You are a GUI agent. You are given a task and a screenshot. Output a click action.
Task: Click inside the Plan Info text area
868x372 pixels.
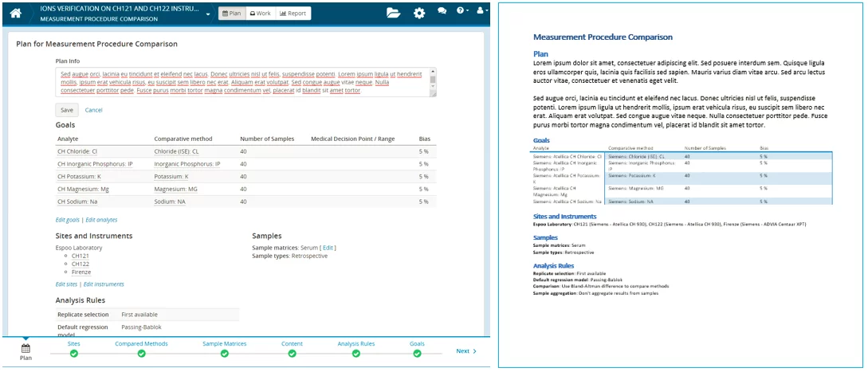pyautogui.click(x=239, y=82)
